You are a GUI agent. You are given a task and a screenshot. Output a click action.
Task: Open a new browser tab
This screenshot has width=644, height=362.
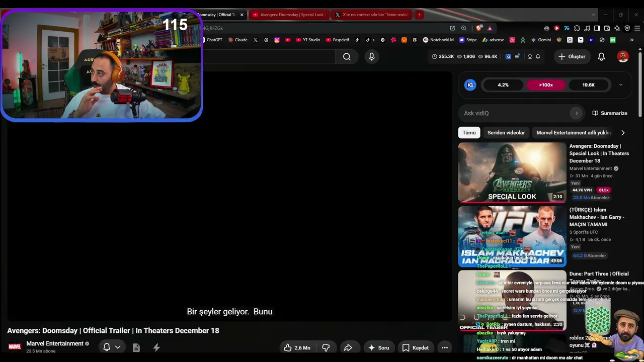419,15
